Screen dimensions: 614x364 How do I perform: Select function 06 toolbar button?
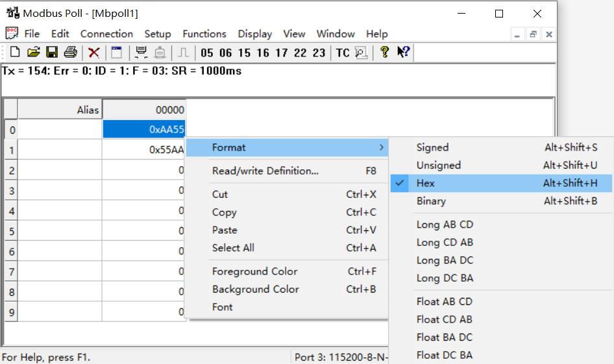pyautogui.click(x=225, y=53)
